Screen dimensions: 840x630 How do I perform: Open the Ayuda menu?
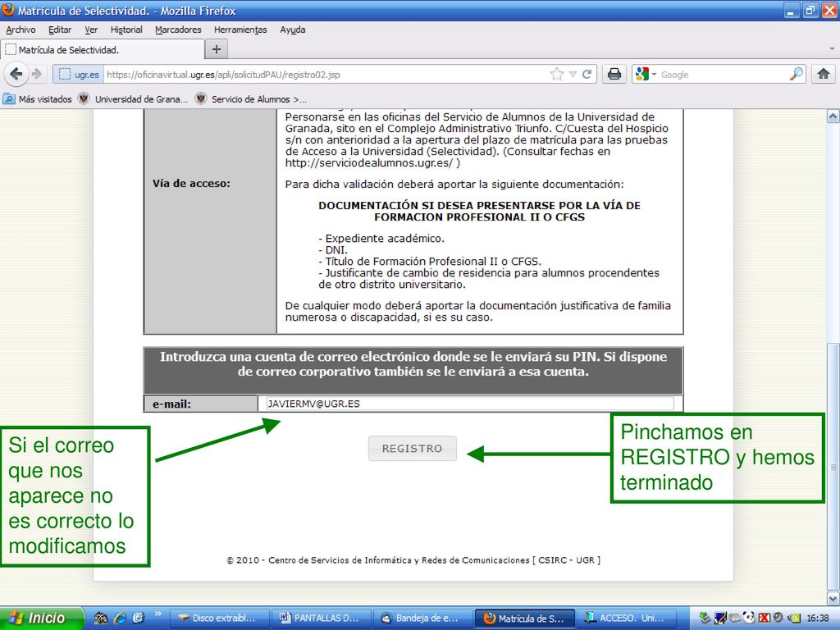pyautogui.click(x=293, y=30)
